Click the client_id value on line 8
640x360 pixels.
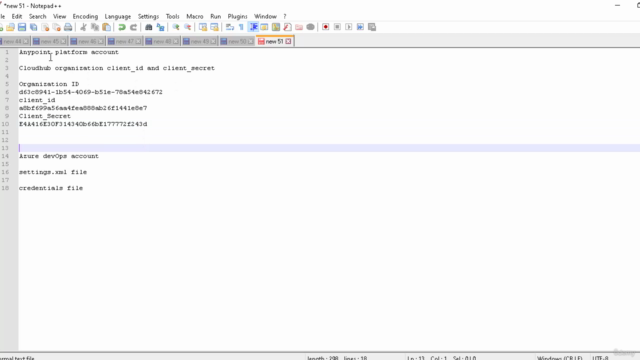83,108
